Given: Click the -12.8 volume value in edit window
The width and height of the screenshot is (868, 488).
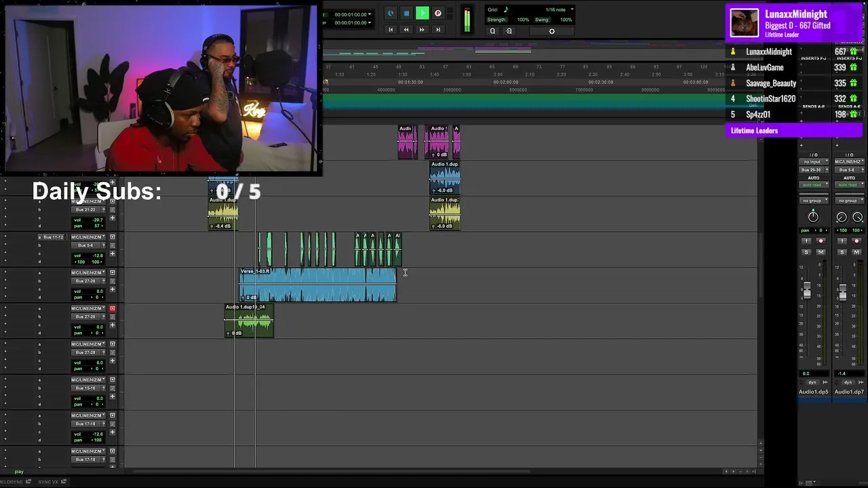Looking at the screenshot, I should (98, 256).
